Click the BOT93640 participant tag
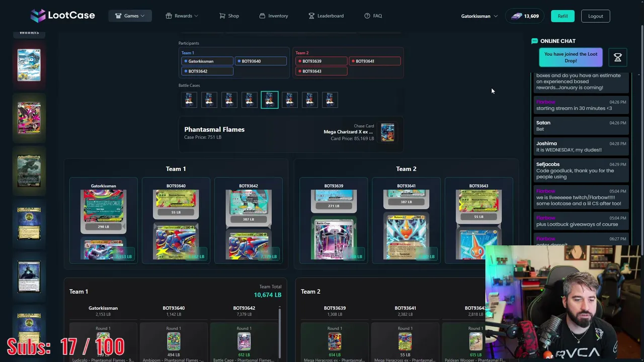Image resolution: width=644 pixels, height=362 pixels. 261,61
